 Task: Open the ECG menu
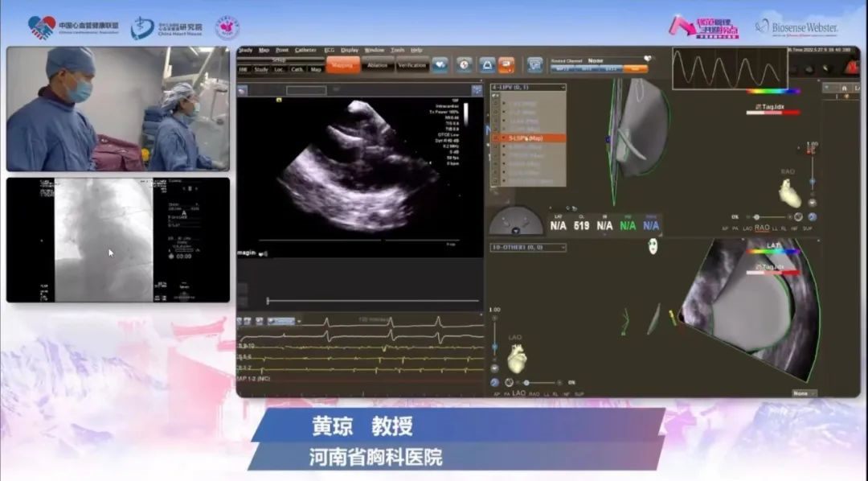[x=330, y=51]
